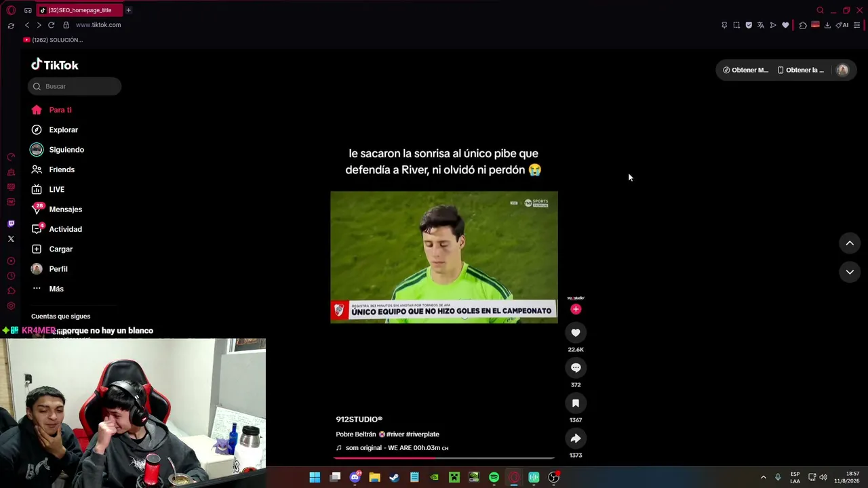Open Discord from the taskbar
868x488 pixels.
click(x=355, y=477)
